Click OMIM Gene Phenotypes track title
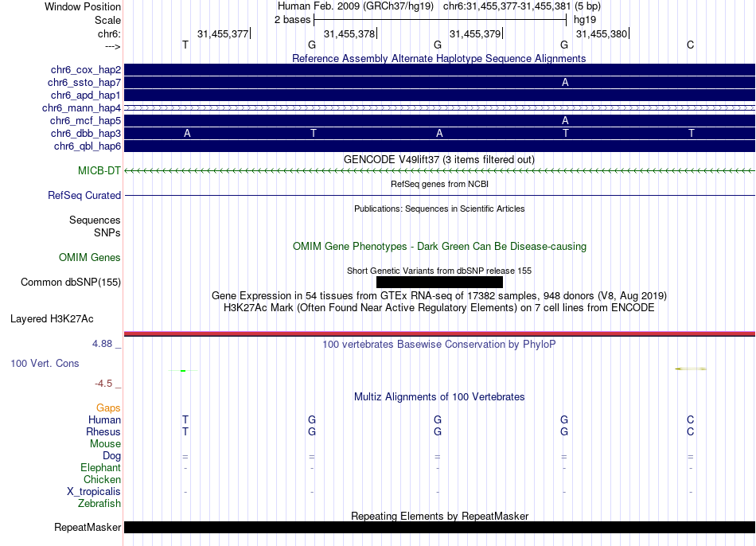The image size is (756, 546). click(439, 247)
